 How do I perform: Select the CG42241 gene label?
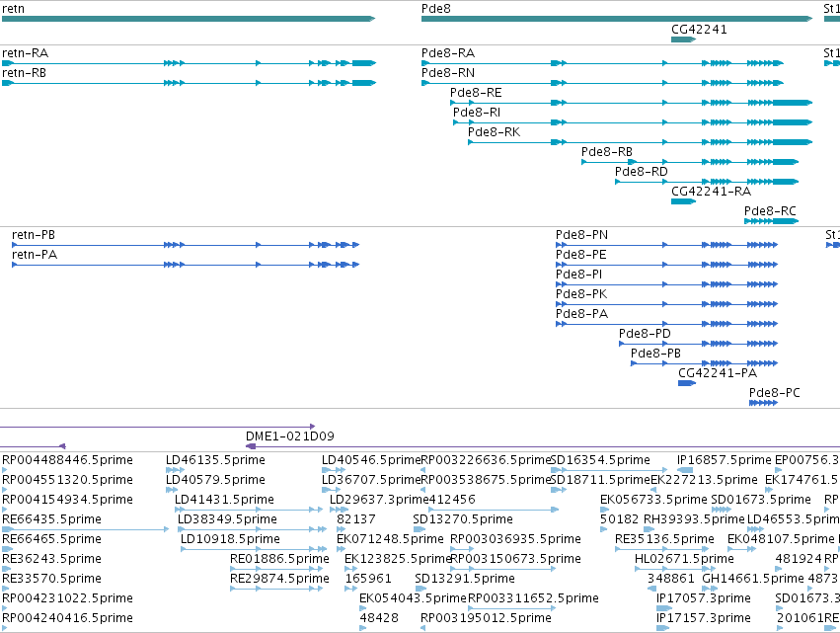coord(699,29)
